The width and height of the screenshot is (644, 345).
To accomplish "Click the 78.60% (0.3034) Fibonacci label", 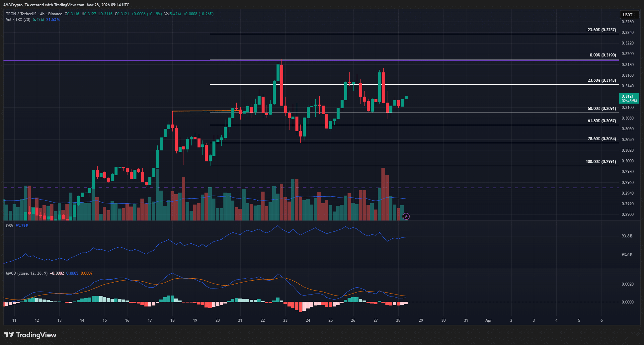I will (x=602, y=139).
